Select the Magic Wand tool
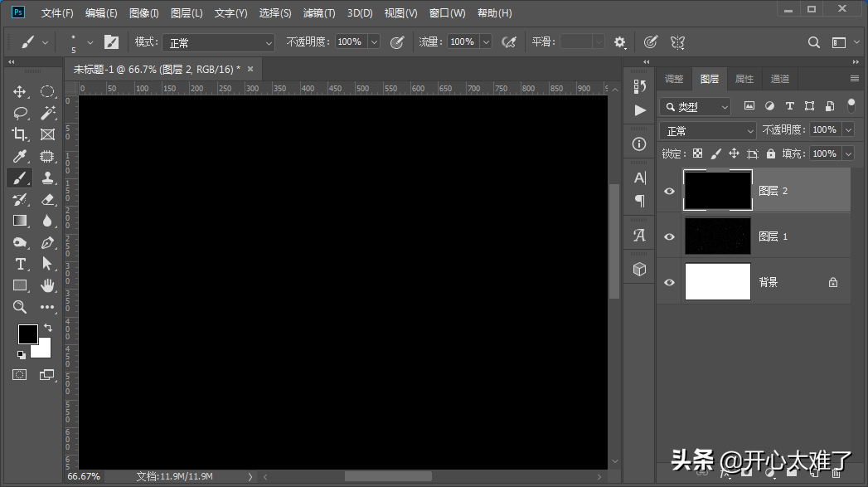This screenshot has width=868, height=487. tap(47, 113)
